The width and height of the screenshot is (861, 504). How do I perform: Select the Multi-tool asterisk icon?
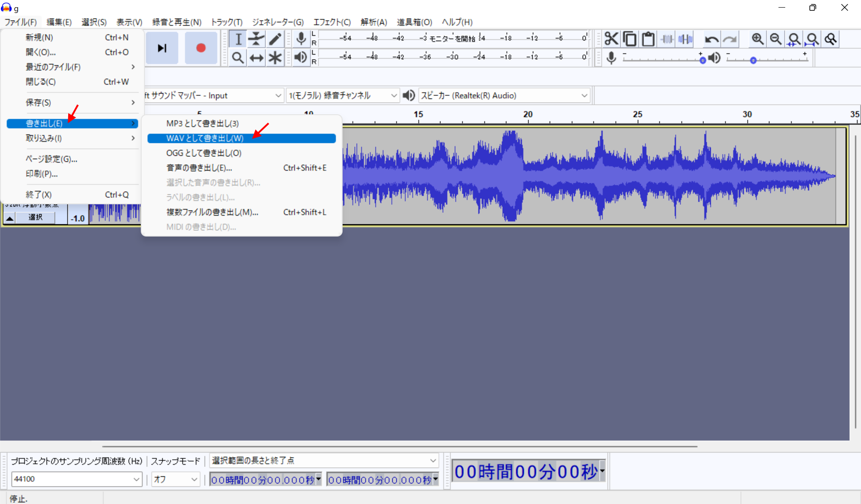click(x=275, y=58)
